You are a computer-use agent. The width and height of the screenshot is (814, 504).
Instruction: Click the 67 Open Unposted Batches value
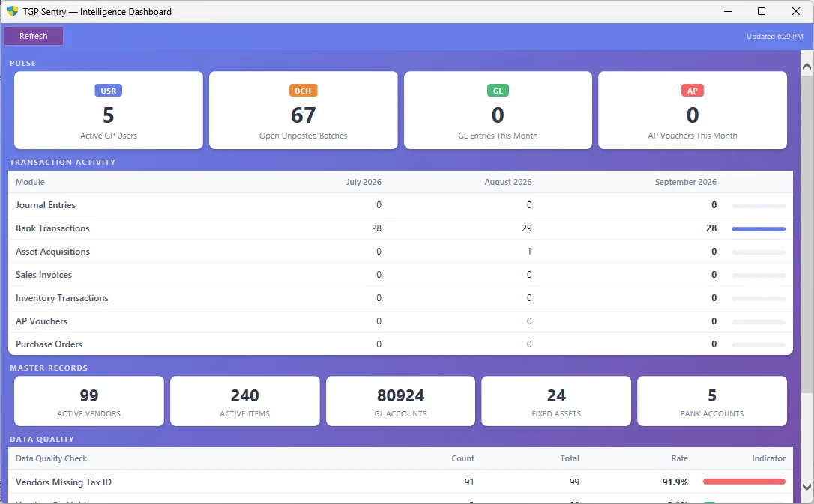click(303, 115)
